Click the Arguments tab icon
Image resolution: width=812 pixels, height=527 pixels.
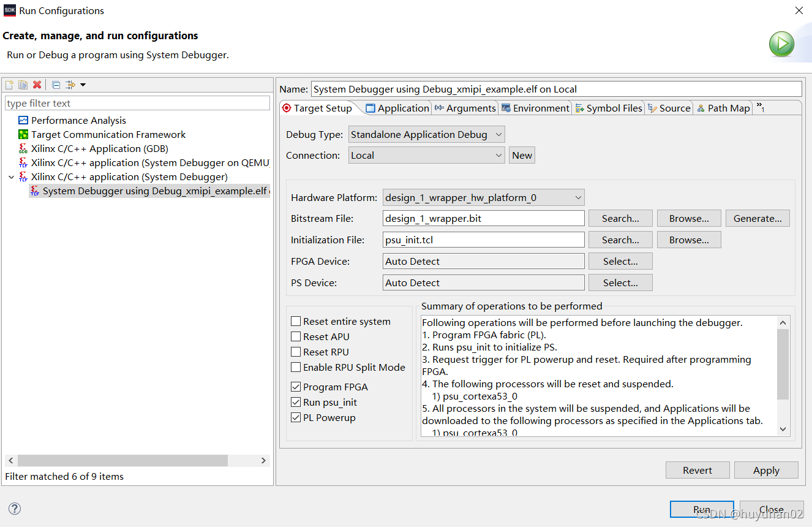click(439, 108)
